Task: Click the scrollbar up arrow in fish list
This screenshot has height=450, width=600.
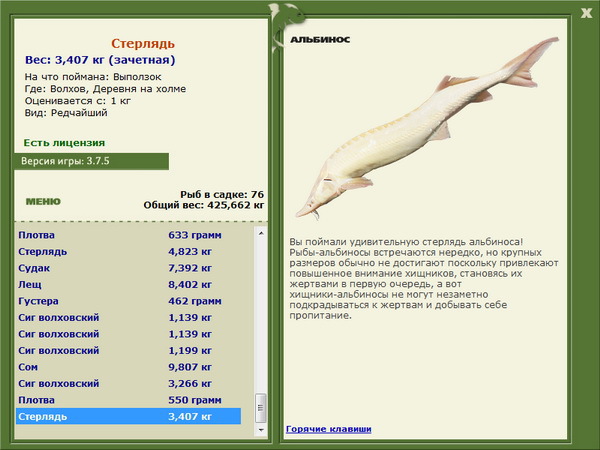Action: pos(261,233)
